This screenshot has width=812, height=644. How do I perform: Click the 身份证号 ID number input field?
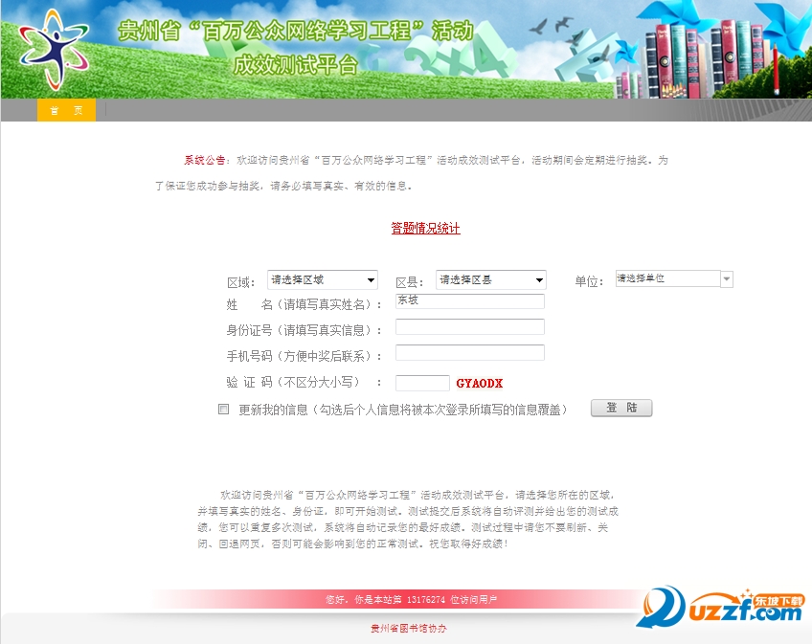pos(469,326)
